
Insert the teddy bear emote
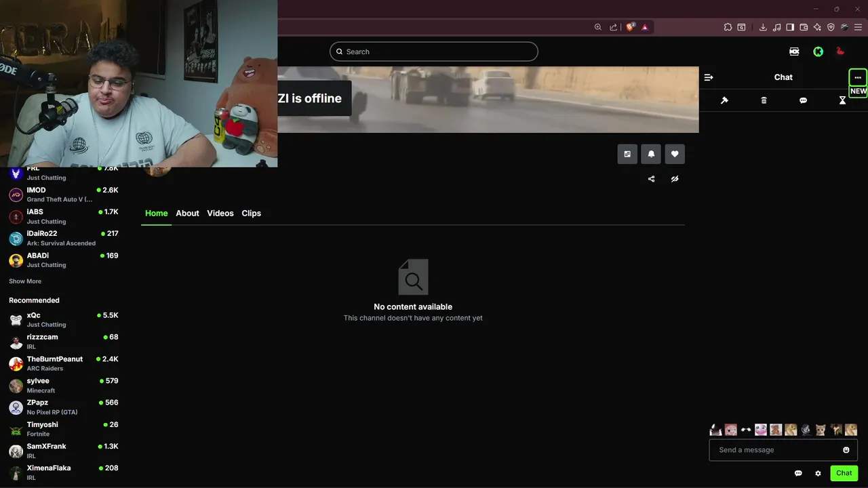pyautogui.click(x=776, y=430)
